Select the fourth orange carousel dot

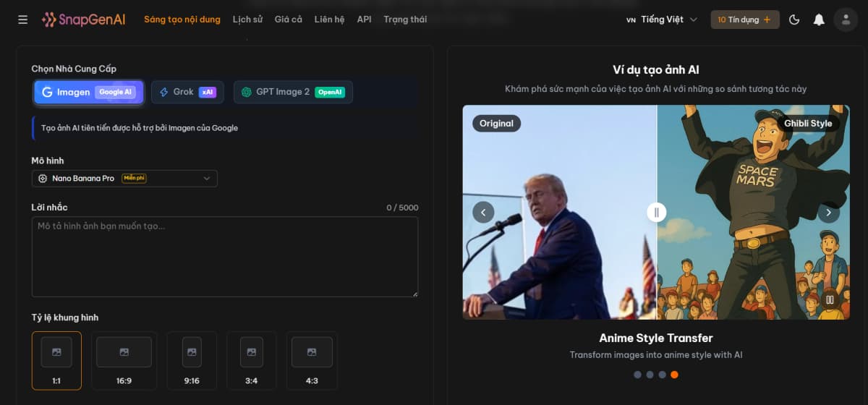coord(674,375)
